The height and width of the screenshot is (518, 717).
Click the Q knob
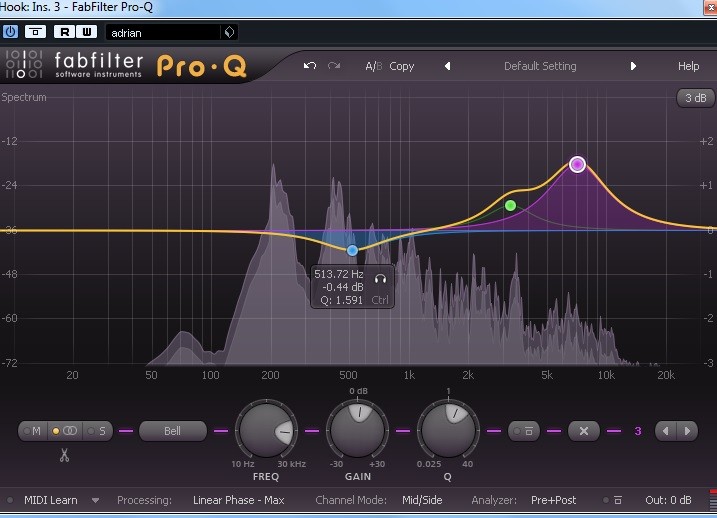(x=448, y=430)
